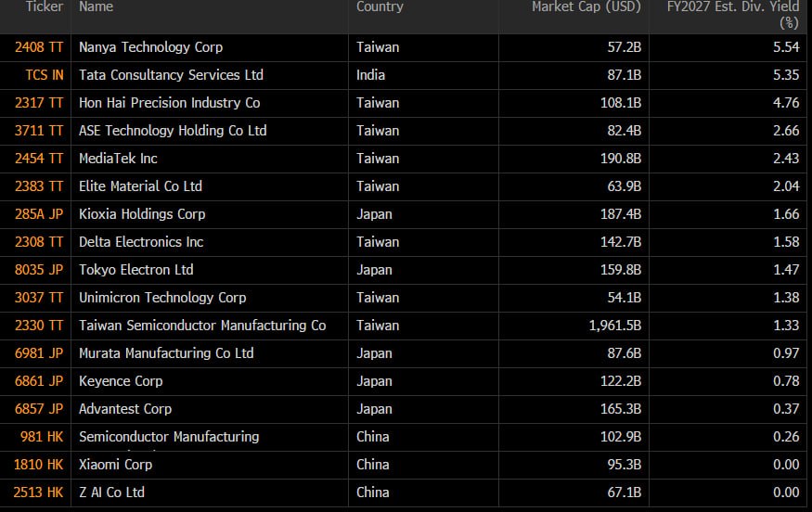Select MediaTek Inc name cell

click(118, 159)
